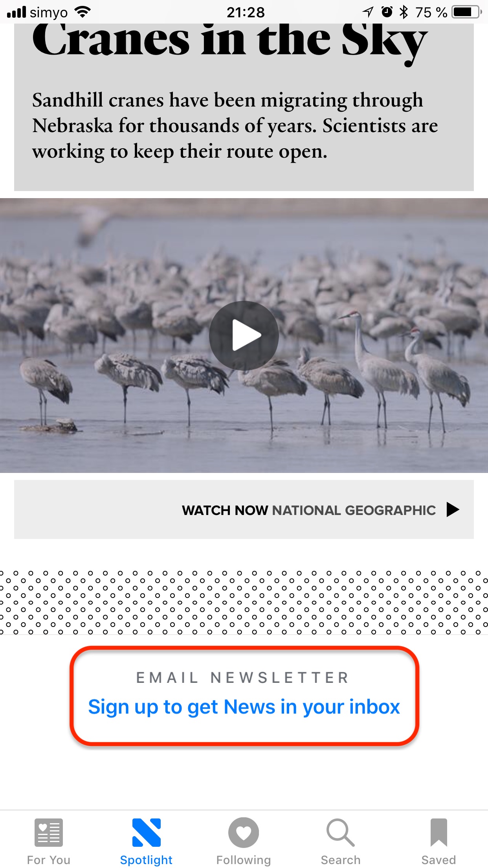The image size is (488, 868).
Task: Tap the alarm clock status icon
Action: [x=387, y=12]
